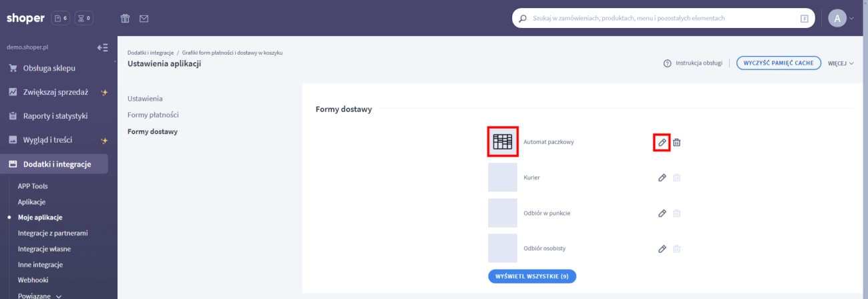868x299 pixels.
Task: Click pencil icon for Odbiór osobisty
Action: pyautogui.click(x=662, y=248)
